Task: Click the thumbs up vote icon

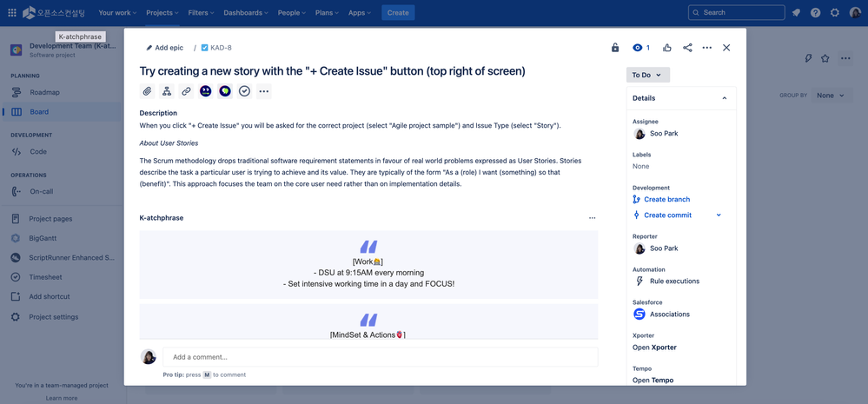Action: coord(667,48)
